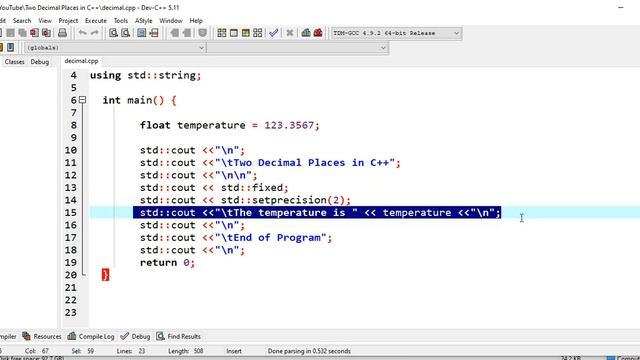Click the Length 508 status entry
640x360 pixels.
[186, 351]
